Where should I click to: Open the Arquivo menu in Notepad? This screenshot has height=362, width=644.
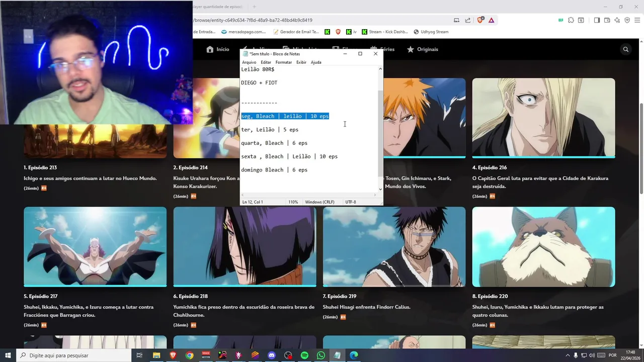click(249, 62)
